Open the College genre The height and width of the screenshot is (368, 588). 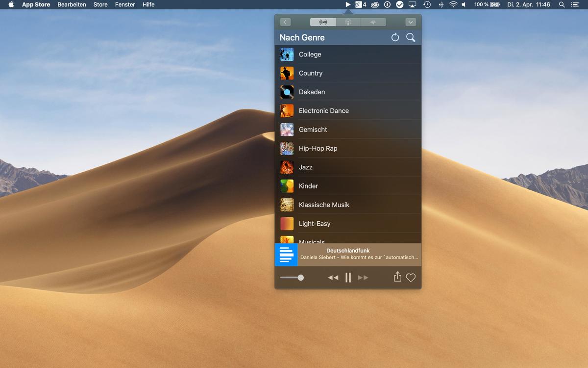[x=348, y=54]
